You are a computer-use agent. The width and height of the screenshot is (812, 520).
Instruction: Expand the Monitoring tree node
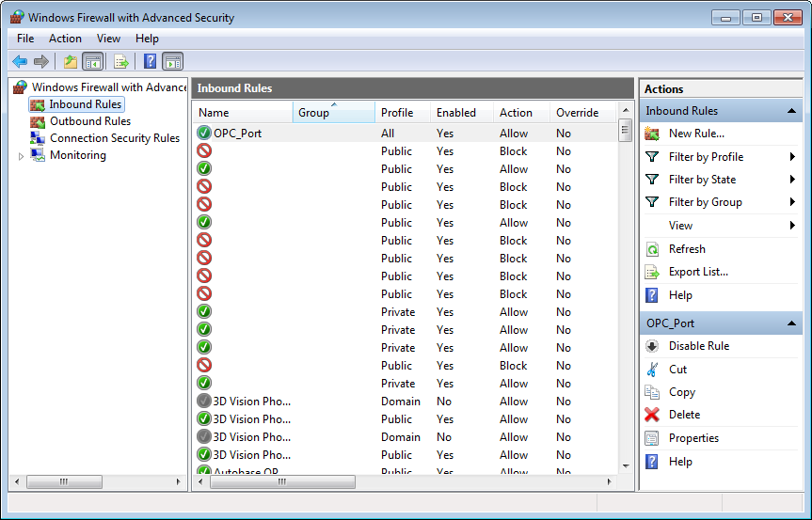tap(21, 156)
